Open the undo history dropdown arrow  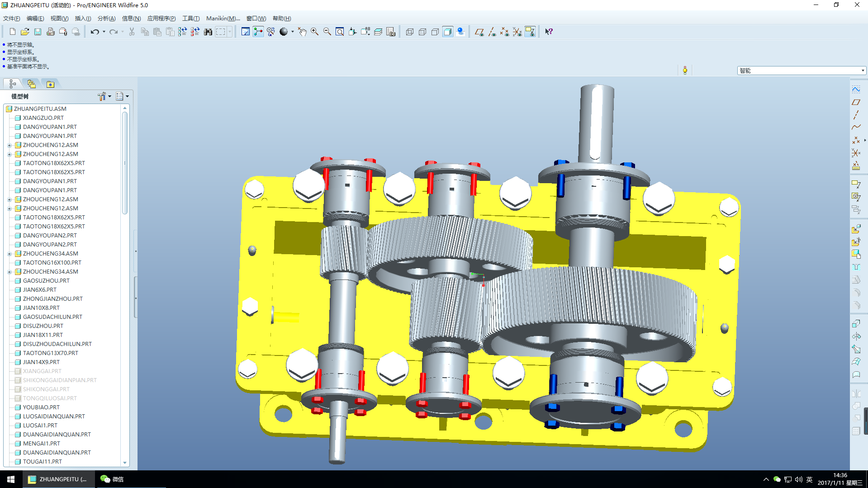pos(104,32)
